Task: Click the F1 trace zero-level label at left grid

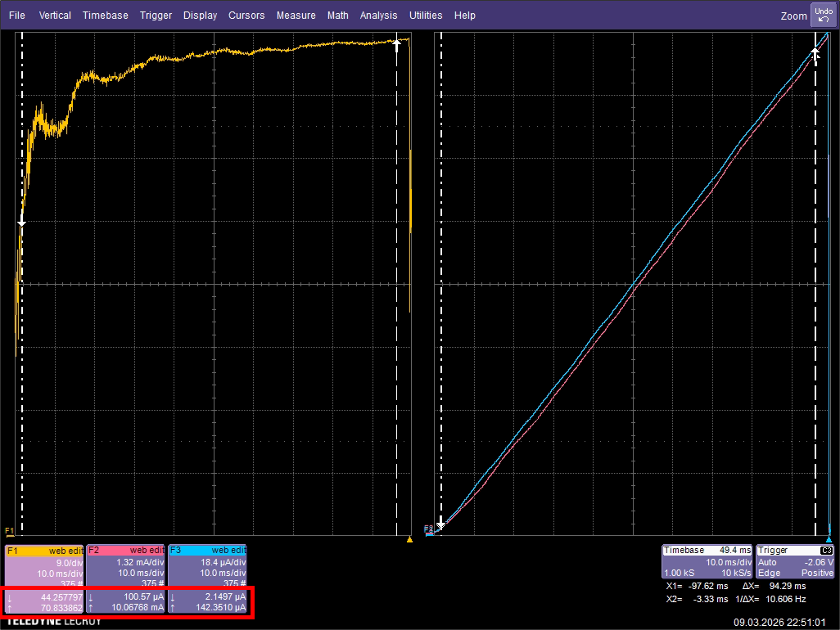Action: tap(10, 532)
